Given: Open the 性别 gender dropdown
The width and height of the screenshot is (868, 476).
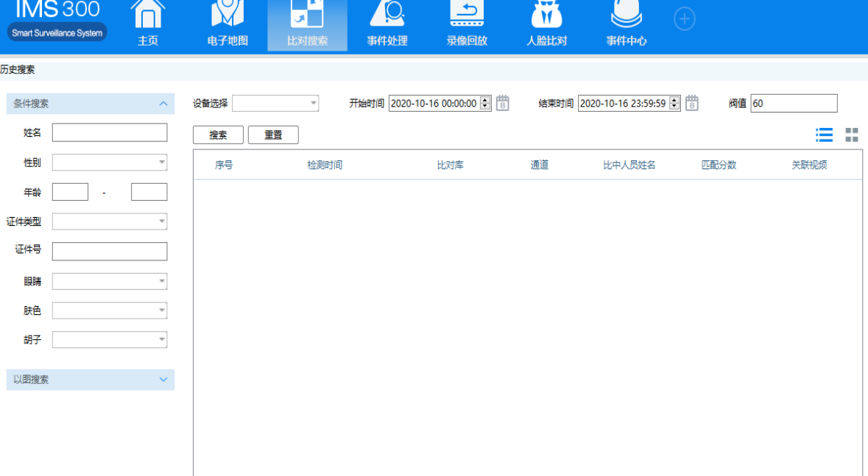Looking at the screenshot, I should (160, 162).
